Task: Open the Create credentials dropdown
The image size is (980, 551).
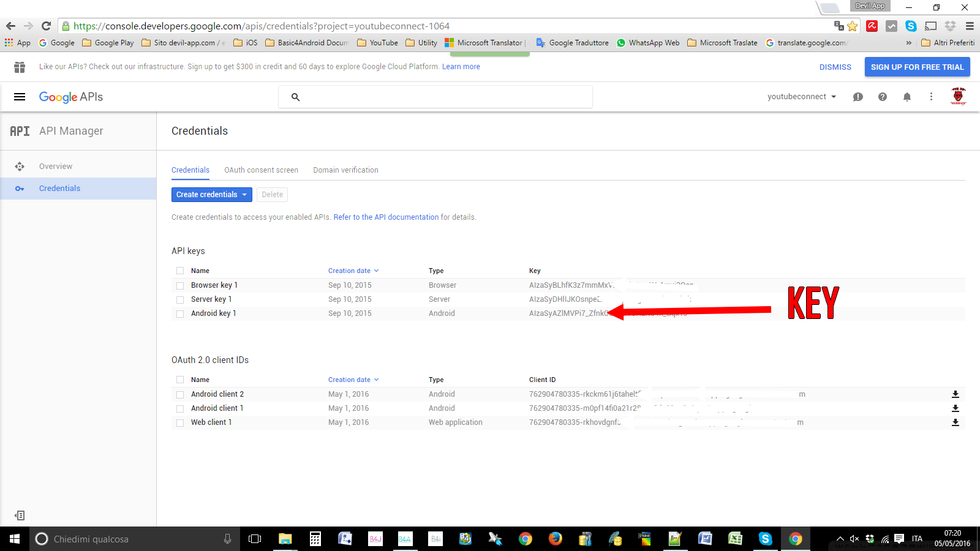Action: coord(212,195)
